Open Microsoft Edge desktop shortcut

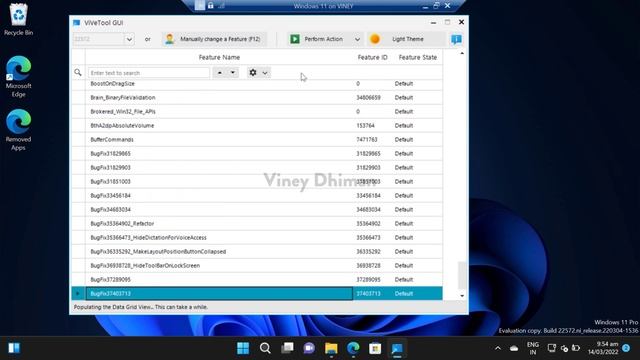[x=18, y=76]
